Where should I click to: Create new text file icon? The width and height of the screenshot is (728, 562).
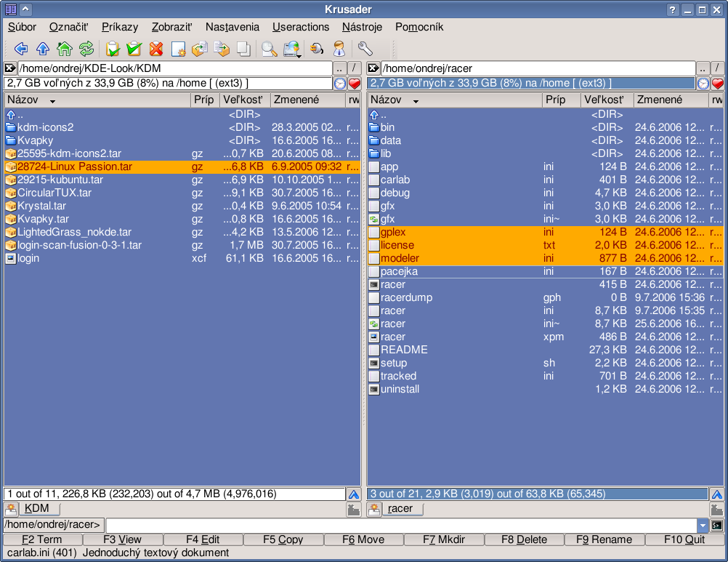[178, 48]
